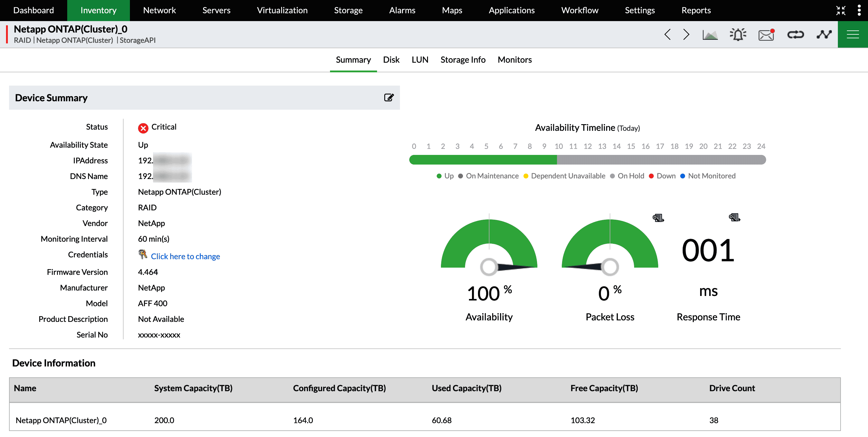Open the line graph monitoring icon
This screenshot has height=437, width=868.
[x=824, y=34]
